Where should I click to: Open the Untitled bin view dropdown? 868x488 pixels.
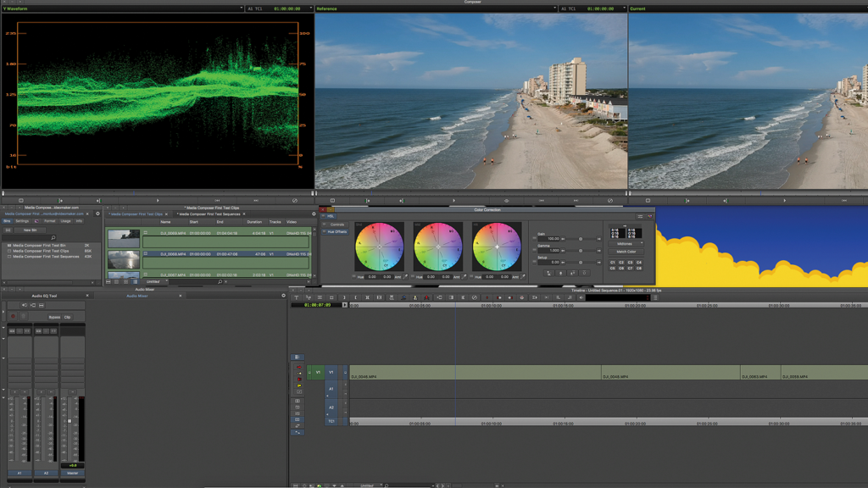(x=156, y=281)
